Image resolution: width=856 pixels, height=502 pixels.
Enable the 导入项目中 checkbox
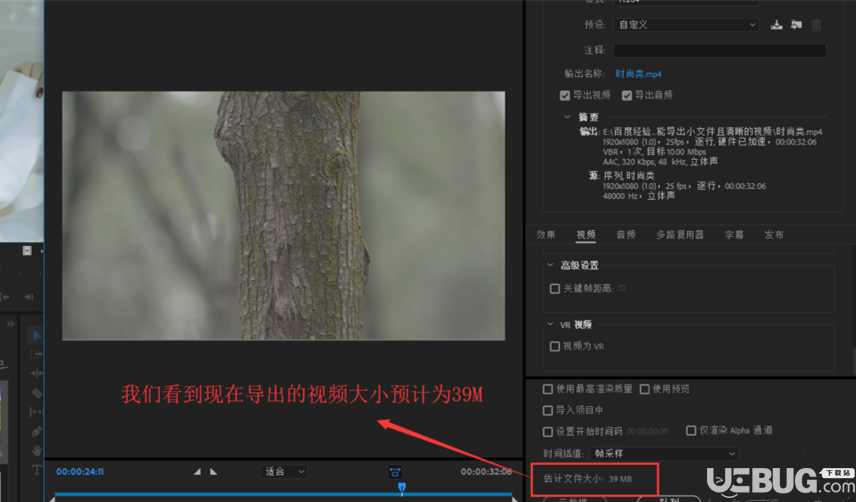[x=548, y=410]
